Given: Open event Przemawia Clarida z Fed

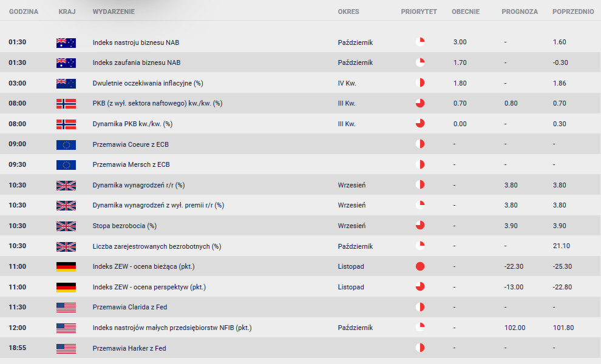Looking at the screenshot, I should (x=130, y=308).
